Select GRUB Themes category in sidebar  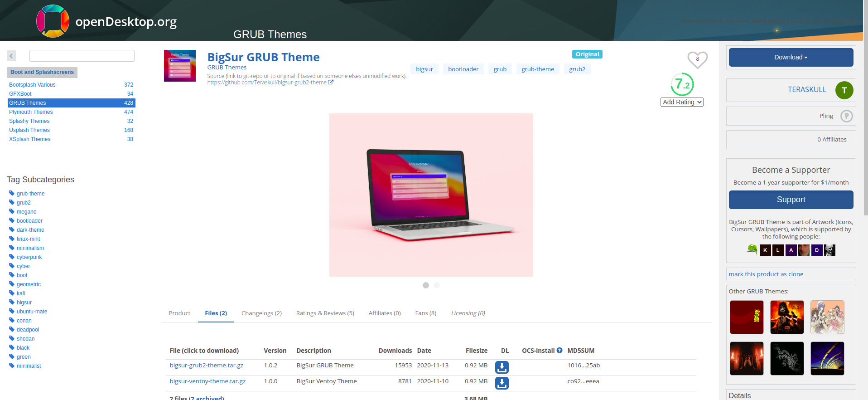(x=71, y=103)
